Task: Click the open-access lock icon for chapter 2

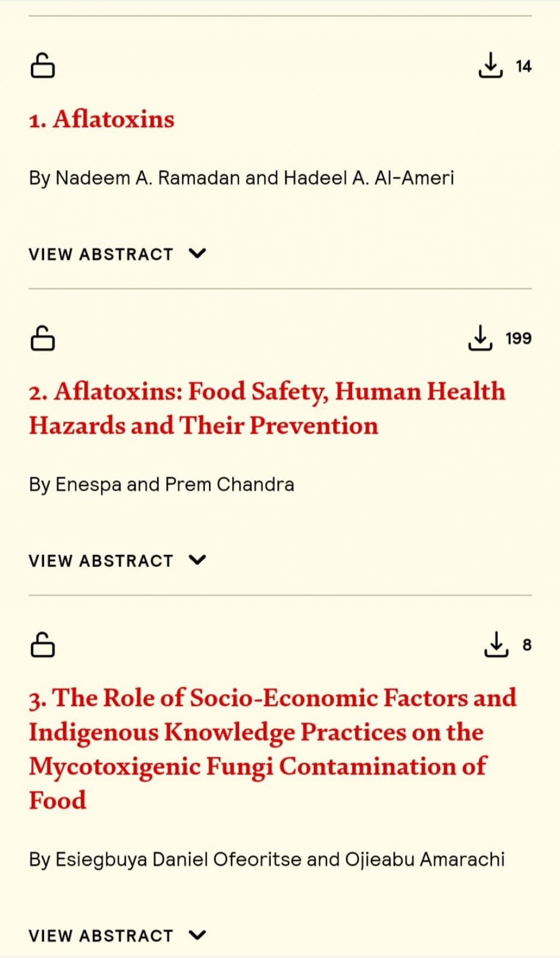Action: point(42,338)
